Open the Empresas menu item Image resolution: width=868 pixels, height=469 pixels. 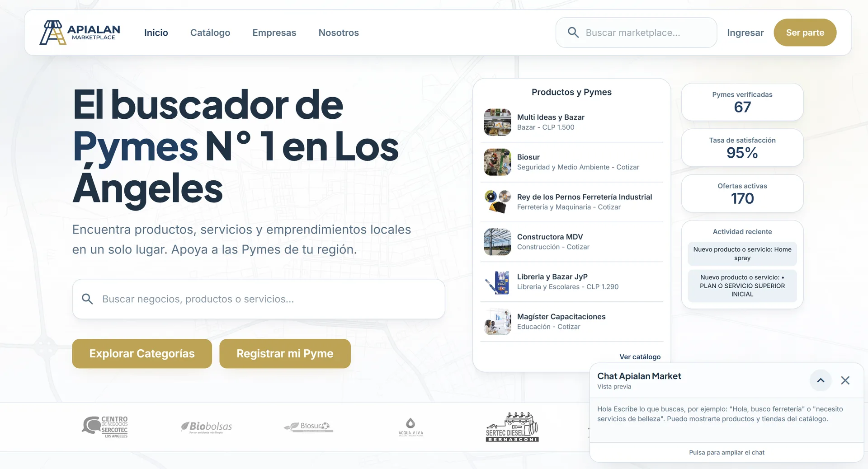tap(274, 33)
